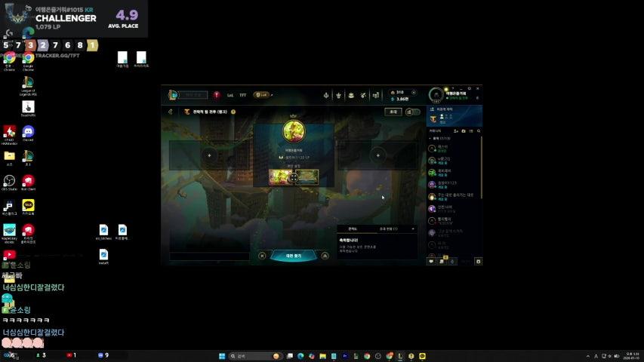Screen dimensions: 644x362
Task: Click the add friend icon in social panel
Action: 456,131
